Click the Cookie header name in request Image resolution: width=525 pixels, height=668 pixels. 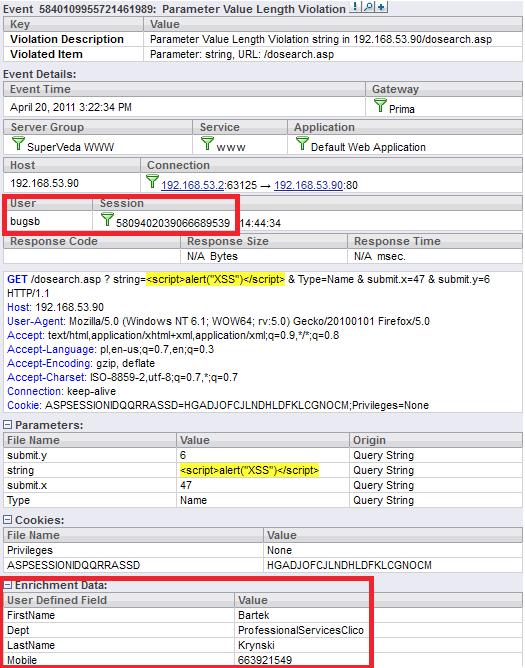(x=24, y=405)
